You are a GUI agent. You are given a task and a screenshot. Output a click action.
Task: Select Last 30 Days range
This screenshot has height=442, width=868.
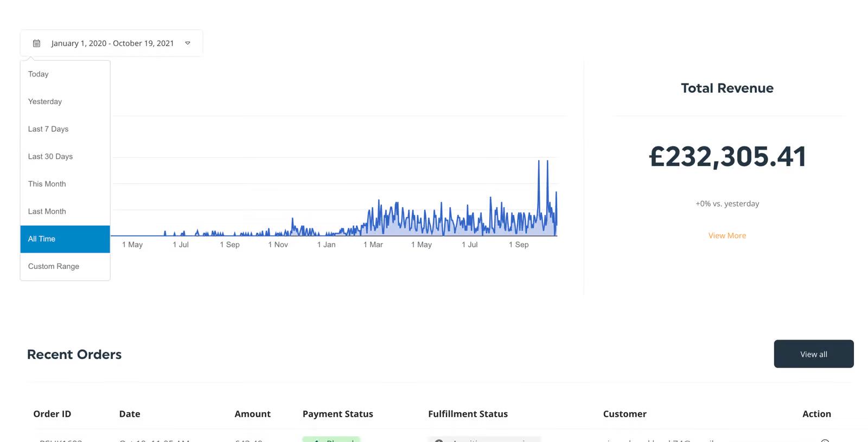tap(50, 157)
